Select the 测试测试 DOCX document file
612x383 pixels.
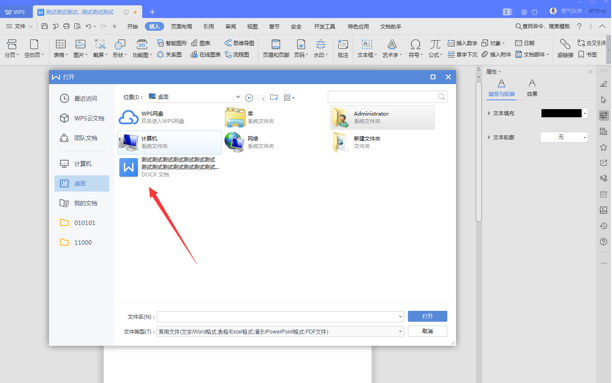coord(169,167)
